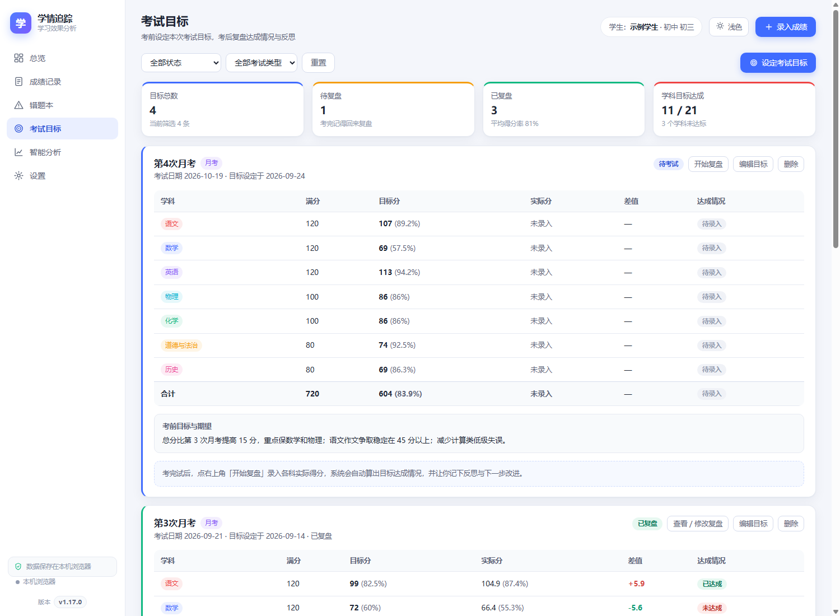Click the target icon on 设定考试目标
Viewport: 840px width, 616px height.
tap(754, 63)
